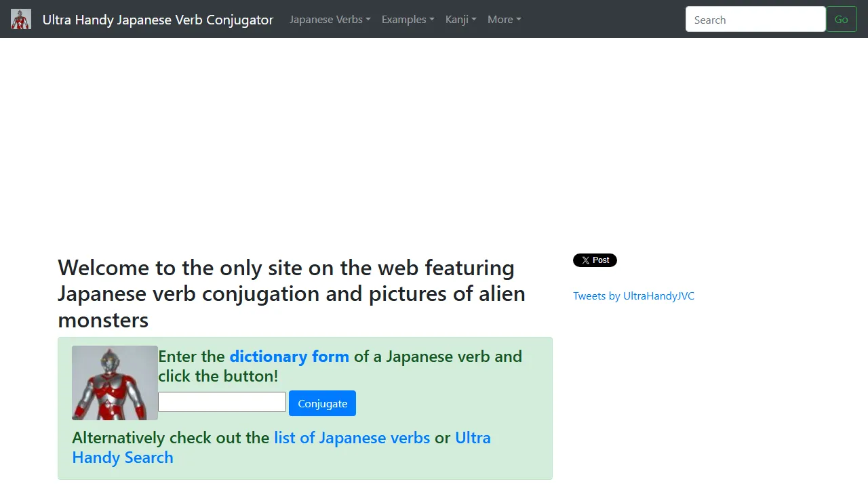The width and height of the screenshot is (868, 488).
Task: Click the Ultraman logo in the navbar
Action: tap(20, 19)
